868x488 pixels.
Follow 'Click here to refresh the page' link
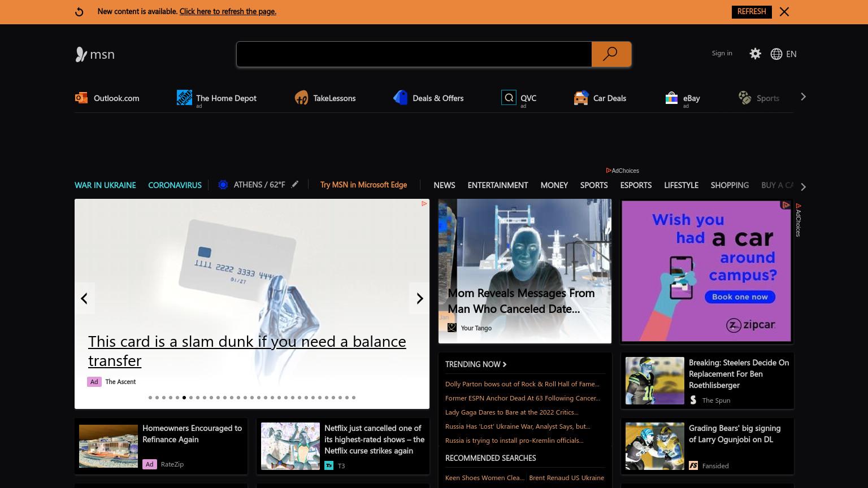pyautogui.click(x=228, y=11)
